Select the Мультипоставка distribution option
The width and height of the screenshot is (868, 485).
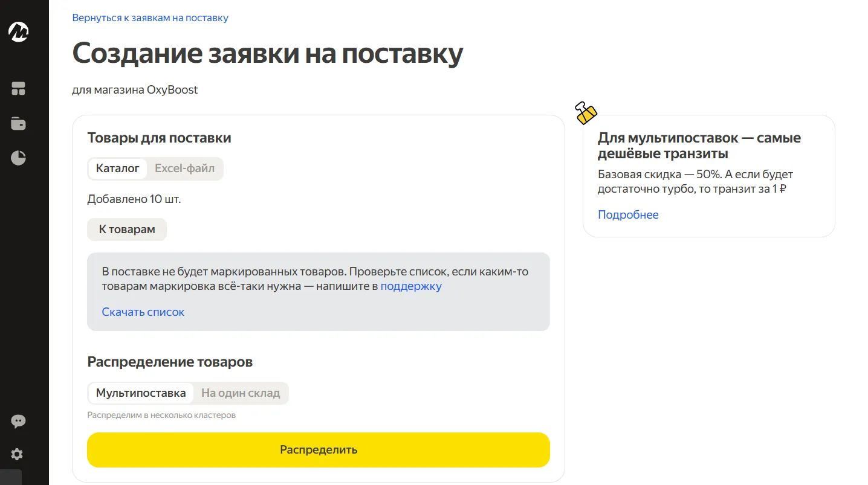[x=141, y=393]
